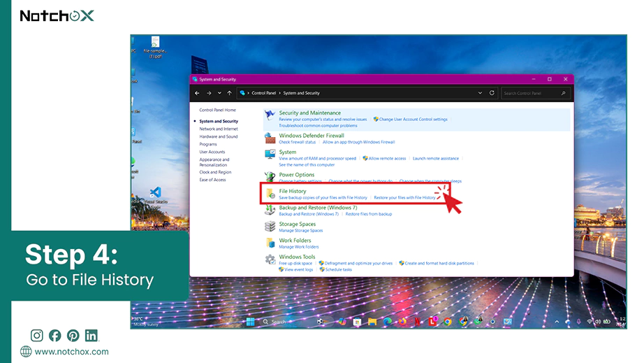Screen dimensions: 644x363
Task: Click View amount of RAM and processor speed
Action: click(x=318, y=159)
